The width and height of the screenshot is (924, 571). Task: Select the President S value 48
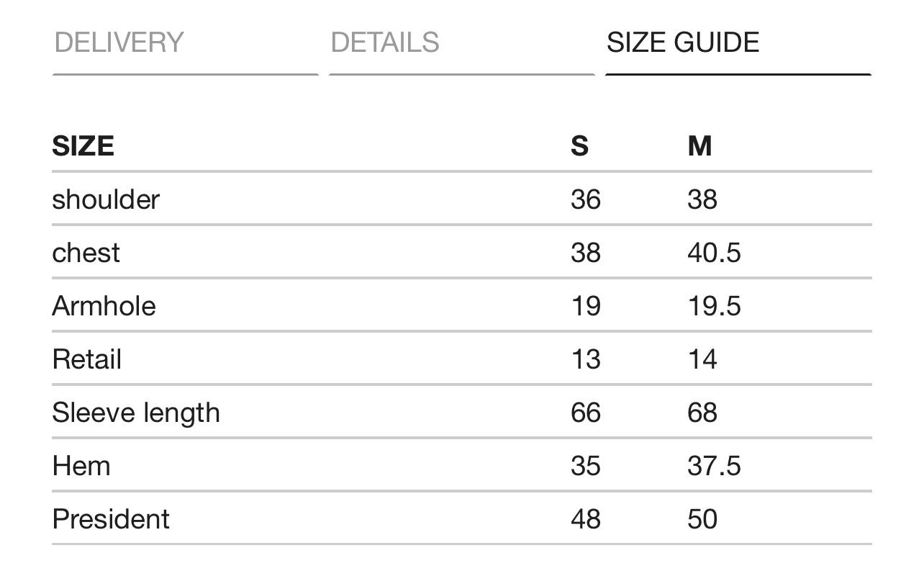pos(585,519)
